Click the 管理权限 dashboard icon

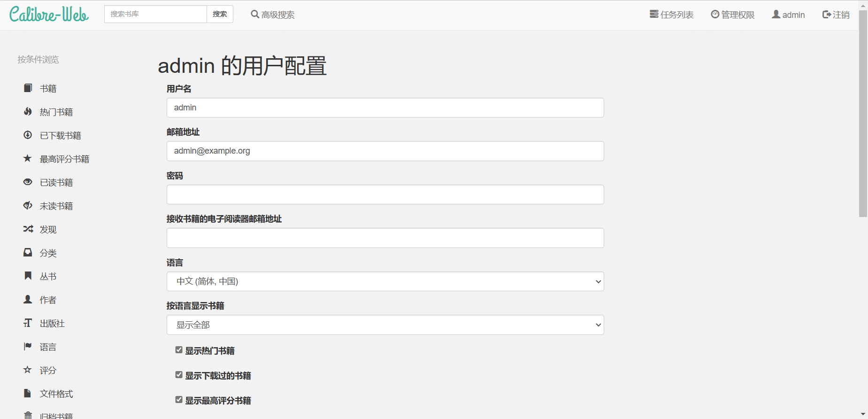[x=715, y=14]
